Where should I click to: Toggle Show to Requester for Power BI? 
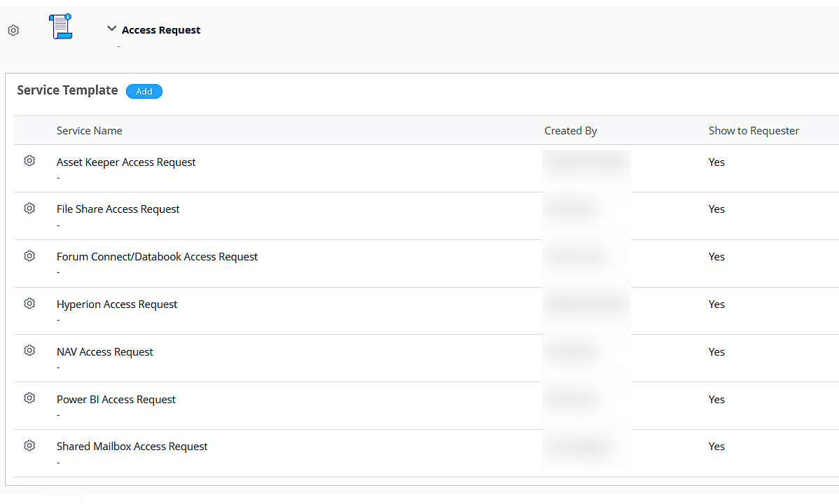tap(716, 399)
